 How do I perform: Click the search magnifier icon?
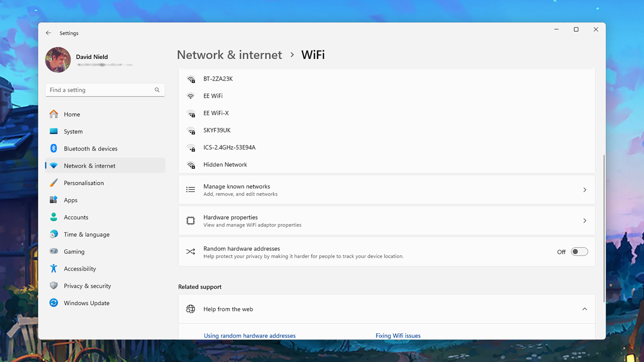[x=157, y=90]
